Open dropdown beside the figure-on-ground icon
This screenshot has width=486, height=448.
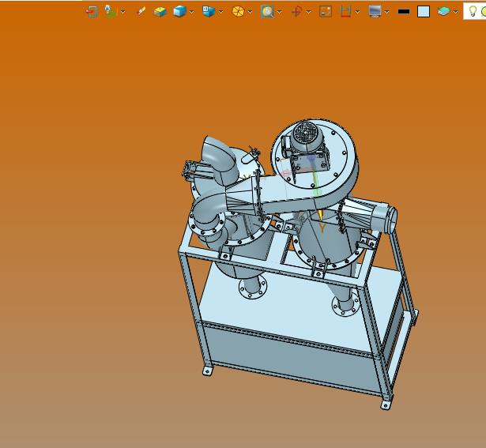tap(123, 12)
